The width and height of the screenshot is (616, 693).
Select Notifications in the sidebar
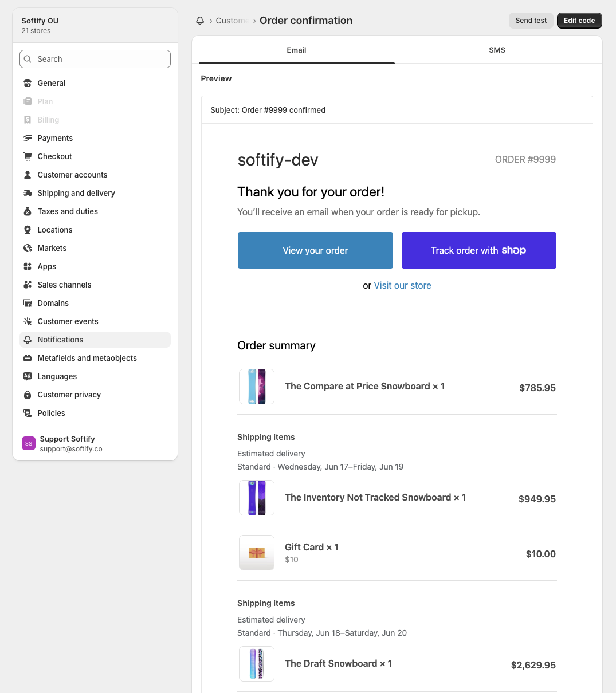[x=95, y=340]
